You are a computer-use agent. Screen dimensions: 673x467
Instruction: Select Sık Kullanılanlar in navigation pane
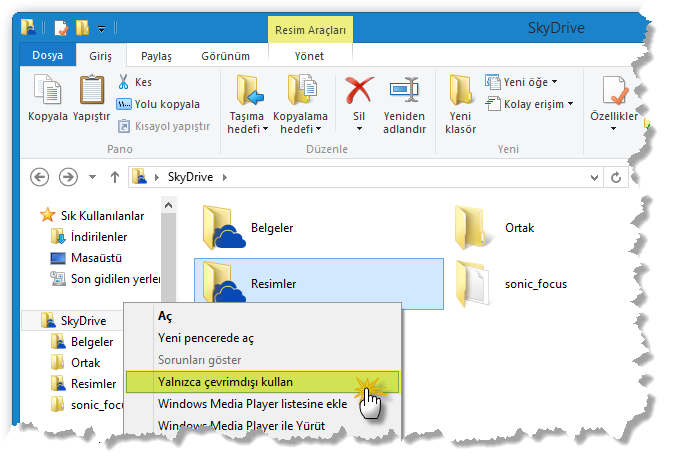[92, 215]
